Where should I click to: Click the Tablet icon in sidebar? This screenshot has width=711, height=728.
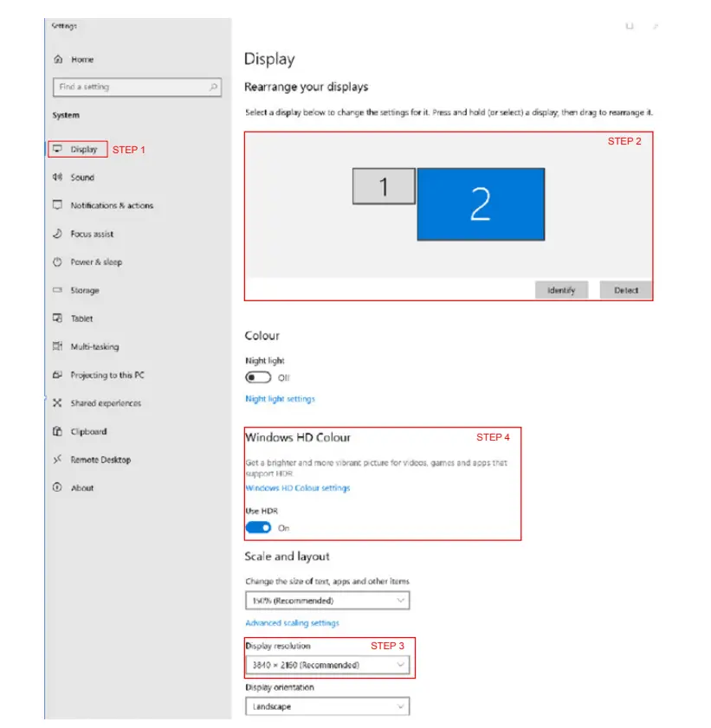click(57, 318)
